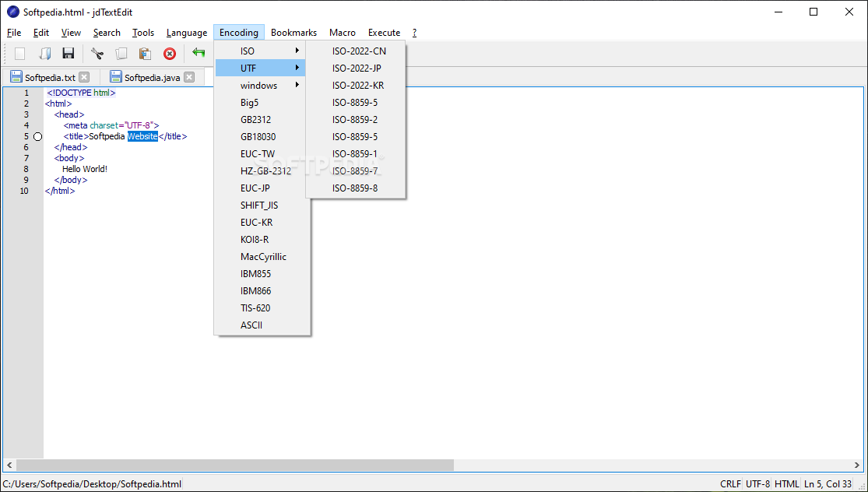Switch to the Softpedia.txt tab
The width and height of the screenshot is (868, 492).
point(50,78)
